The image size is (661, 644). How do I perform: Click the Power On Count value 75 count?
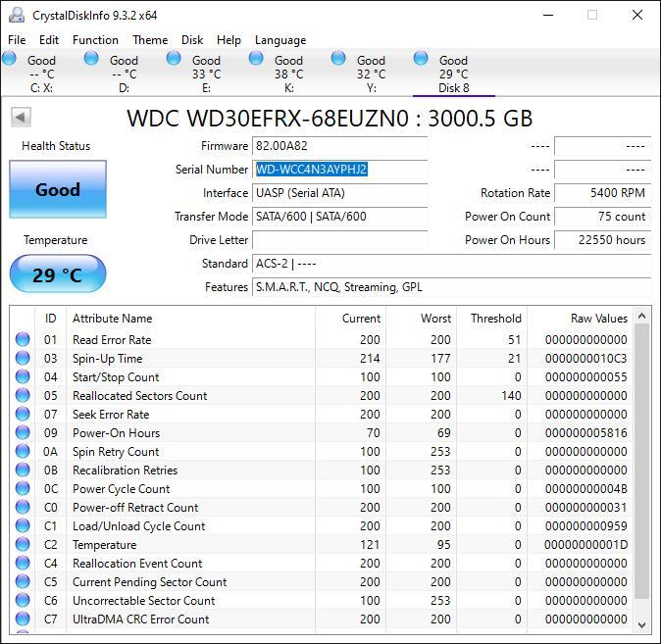click(x=603, y=217)
